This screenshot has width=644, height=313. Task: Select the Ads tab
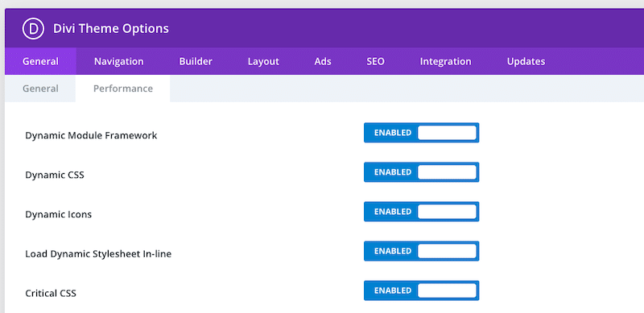point(323,61)
